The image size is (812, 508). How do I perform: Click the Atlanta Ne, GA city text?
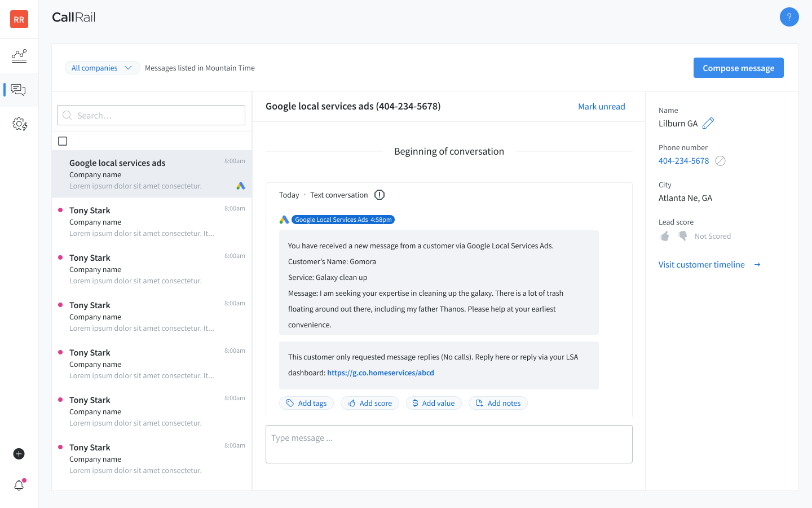(685, 198)
